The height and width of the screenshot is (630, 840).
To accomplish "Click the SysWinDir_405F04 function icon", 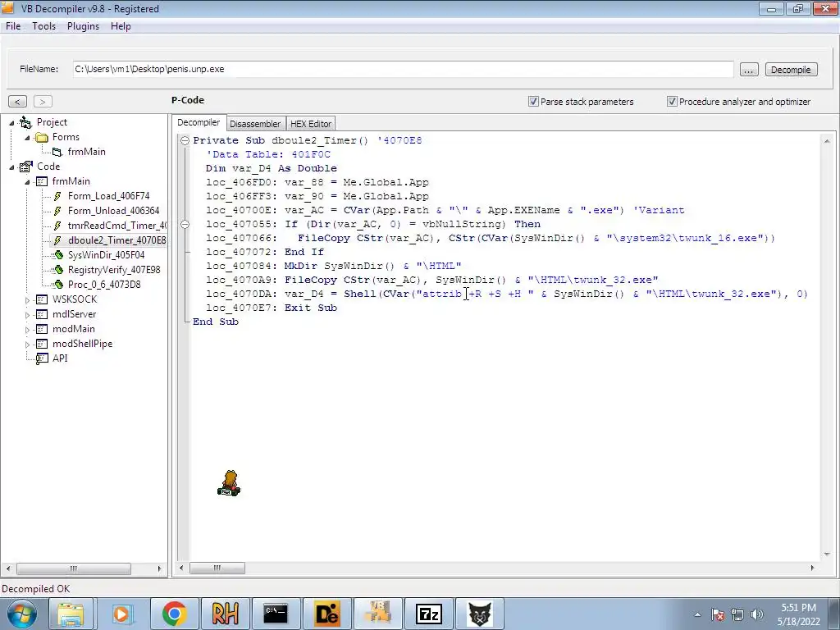I will [x=58, y=255].
